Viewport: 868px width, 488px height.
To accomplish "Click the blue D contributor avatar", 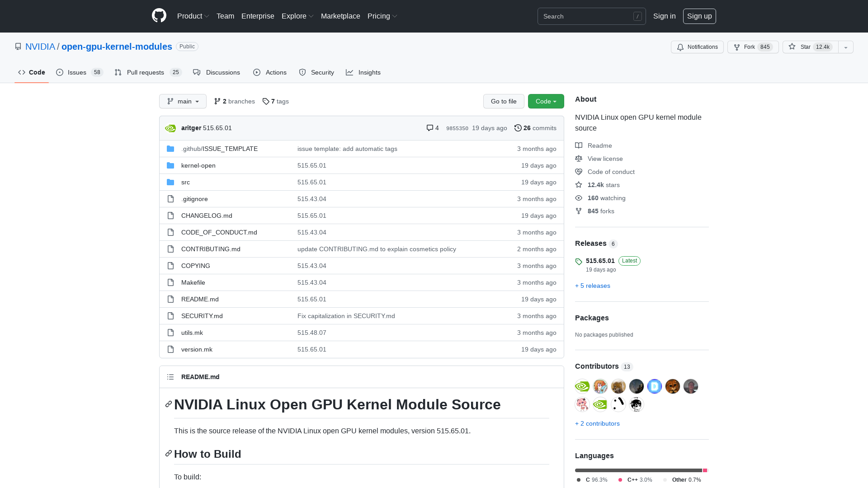I will [655, 386].
